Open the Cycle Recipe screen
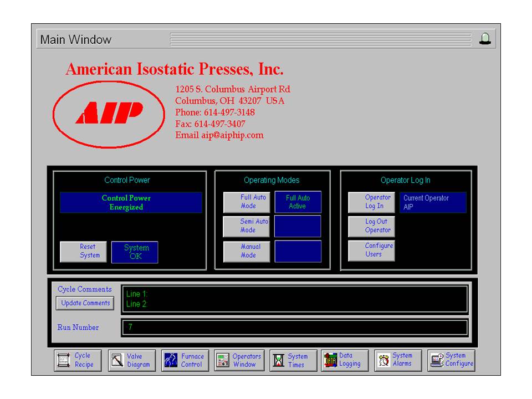The image size is (532, 399). click(78, 360)
